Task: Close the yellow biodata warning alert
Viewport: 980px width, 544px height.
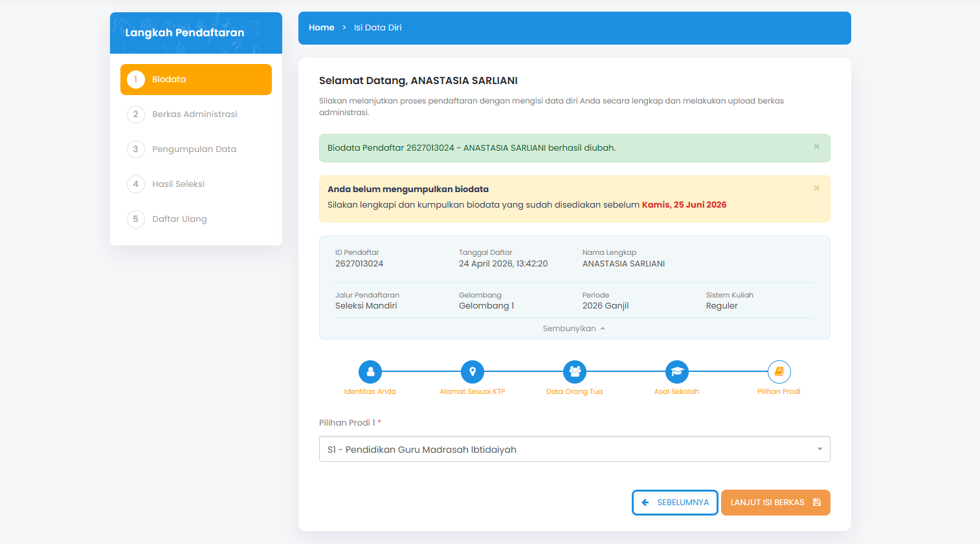Action: coord(816,188)
